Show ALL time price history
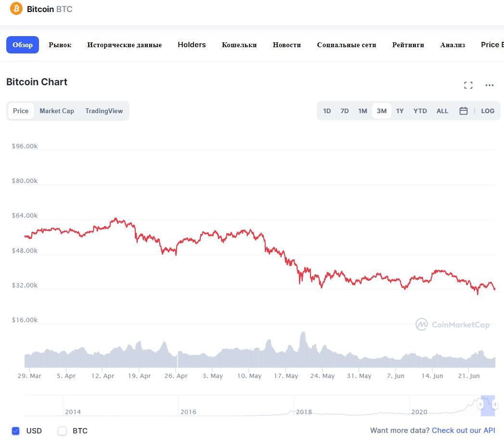The width and height of the screenshot is (504, 443). [x=442, y=111]
